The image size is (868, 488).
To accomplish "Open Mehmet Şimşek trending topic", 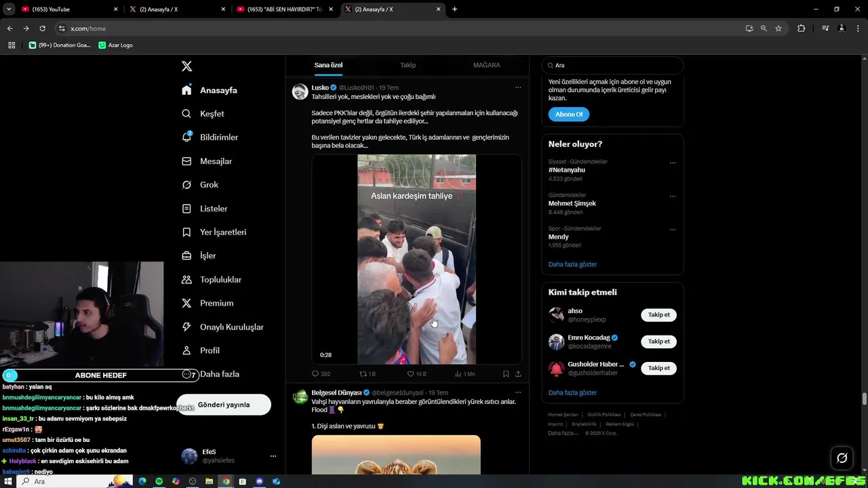I will tap(572, 203).
